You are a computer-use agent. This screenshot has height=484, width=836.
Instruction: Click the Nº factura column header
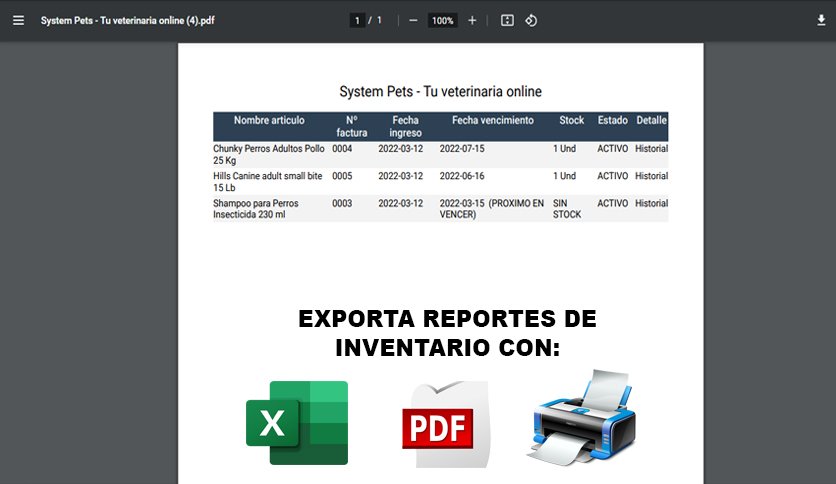coord(352,126)
